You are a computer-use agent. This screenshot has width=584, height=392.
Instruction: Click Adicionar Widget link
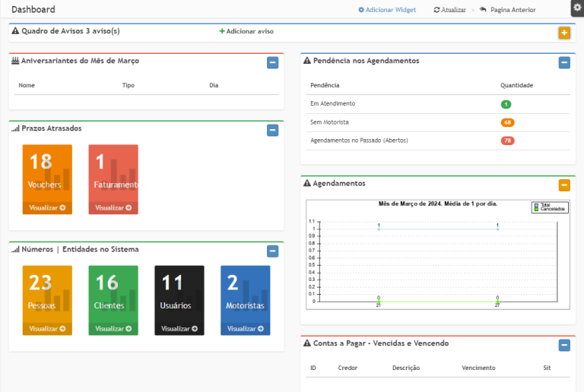click(x=386, y=10)
